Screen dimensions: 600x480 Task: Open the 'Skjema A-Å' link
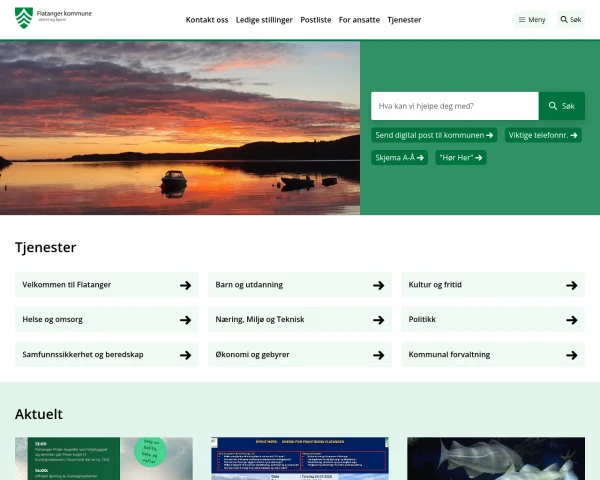[x=399, y=158]
